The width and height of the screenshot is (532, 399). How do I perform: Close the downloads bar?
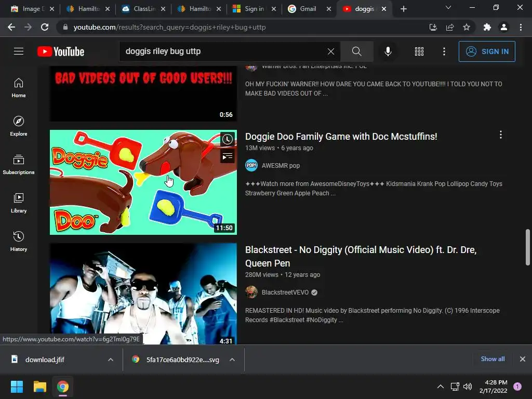pyautogui.click(x=523, y=359)
